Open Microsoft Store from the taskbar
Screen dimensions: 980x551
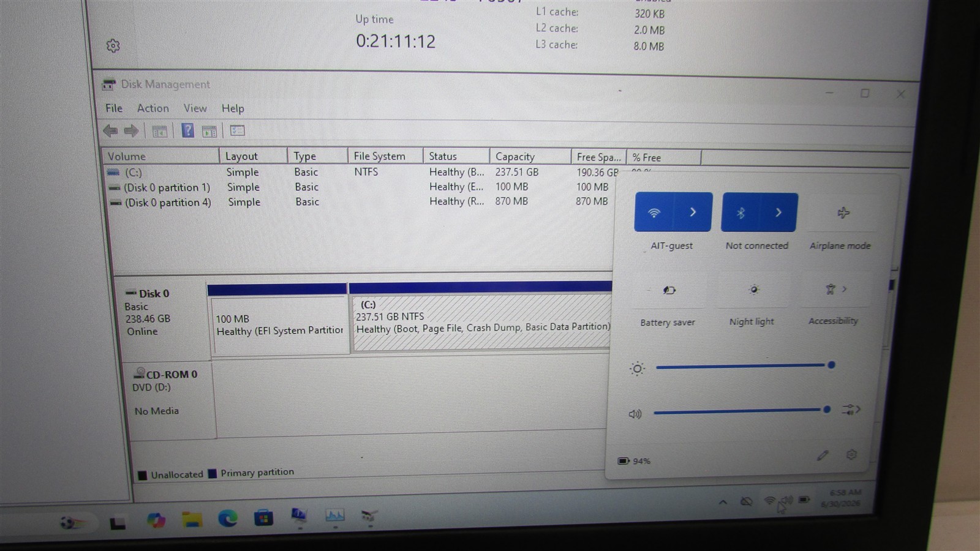pos(263,518)
